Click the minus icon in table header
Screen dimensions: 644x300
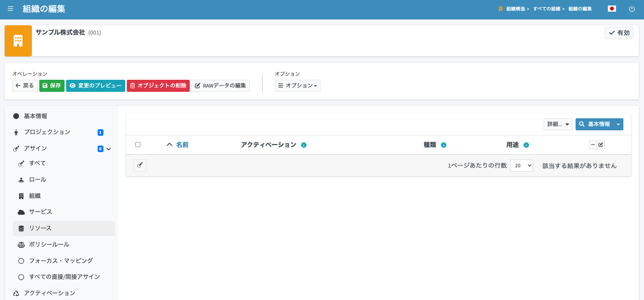tap(593, 145)
